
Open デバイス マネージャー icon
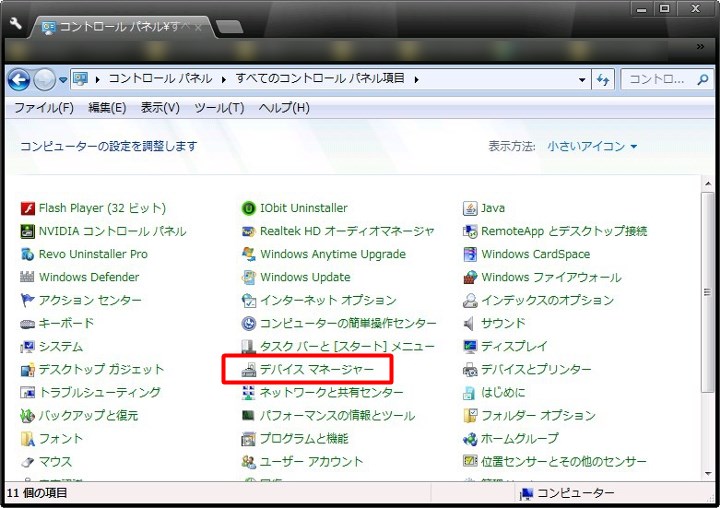pos(248,370)
